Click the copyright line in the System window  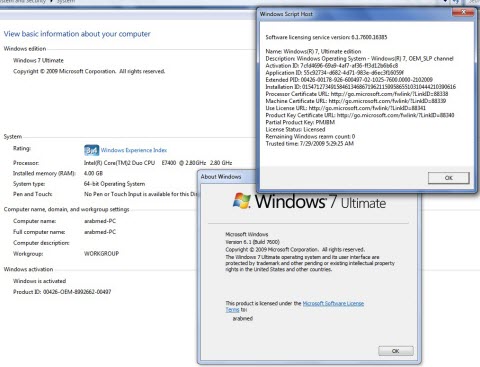pyautogui.click(x=89, y=71)
